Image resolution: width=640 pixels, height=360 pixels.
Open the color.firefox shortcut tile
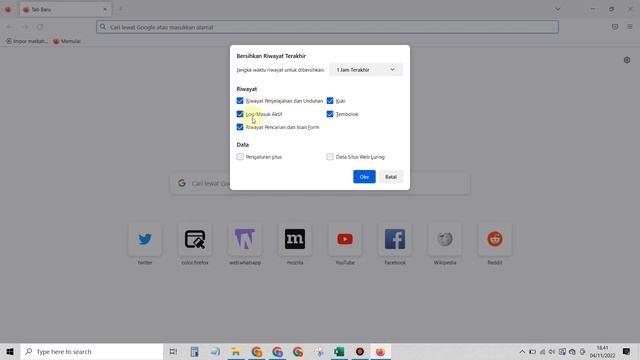195,240
